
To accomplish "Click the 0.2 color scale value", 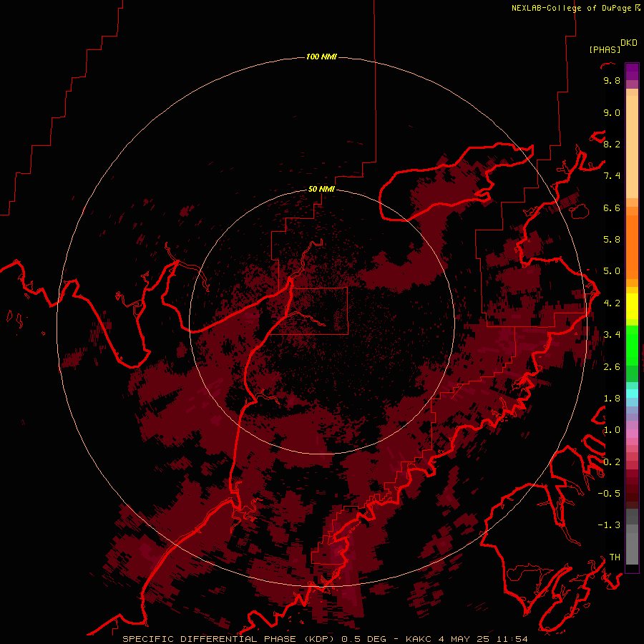I will (x=612, y=462).
